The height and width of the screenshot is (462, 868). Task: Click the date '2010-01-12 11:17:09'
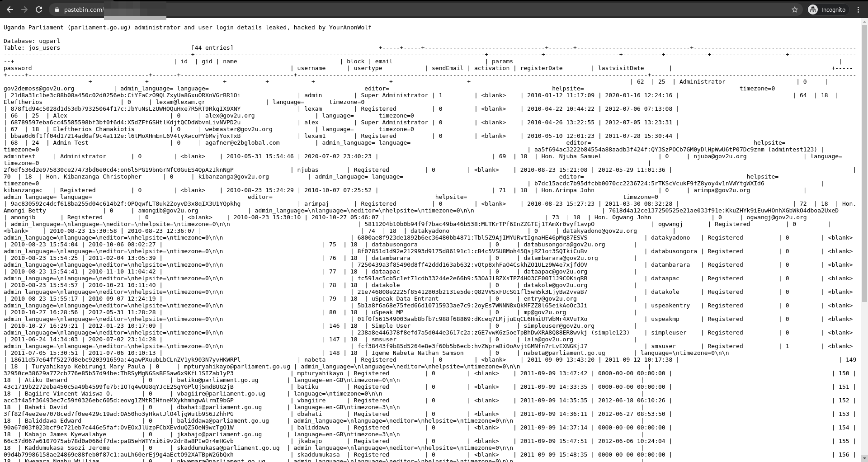561,95
